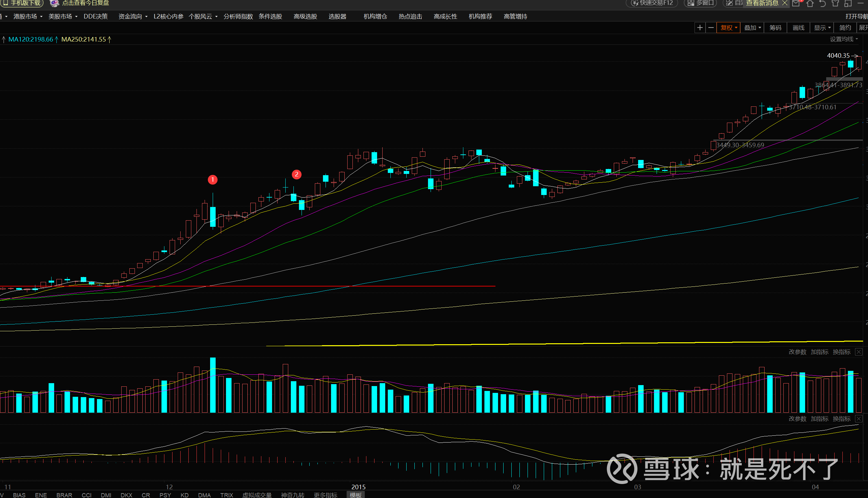Click the home arrow icon
868x498 pixels.
tap(810, 4)
